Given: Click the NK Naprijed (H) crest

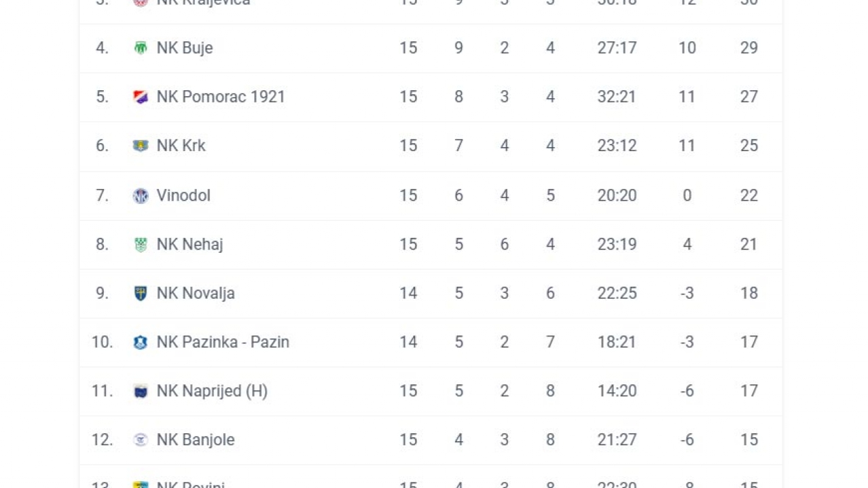Looking at the screenshot, I should 140,391.
